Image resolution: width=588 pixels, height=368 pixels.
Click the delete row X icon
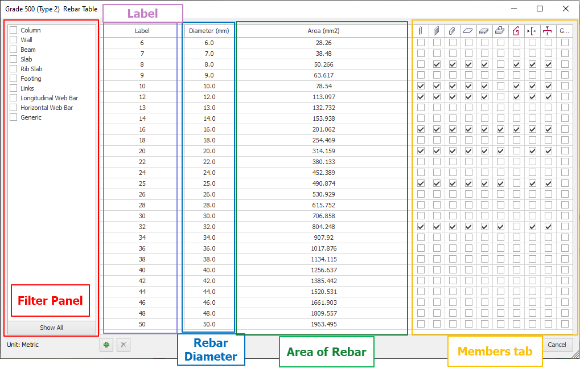[x=124, y=345]
